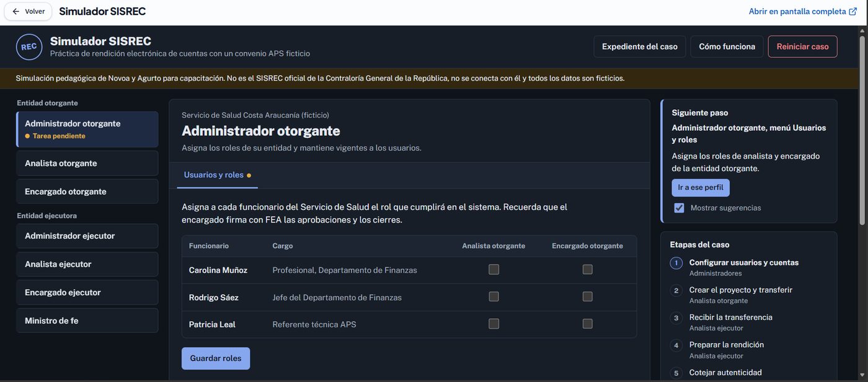The image size is (868, 382).
Task: Click cargo Jefe del Departamento de Finanzas
Action: (x=337, y=298)
